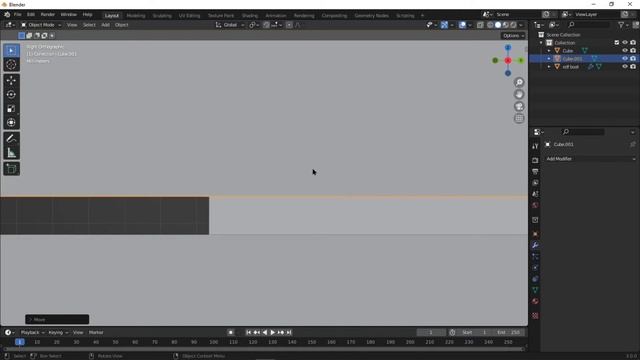Open Scene properties tab
Image resolution: width=640 pixels, height=360 pixels.
(x=535, y=194)
